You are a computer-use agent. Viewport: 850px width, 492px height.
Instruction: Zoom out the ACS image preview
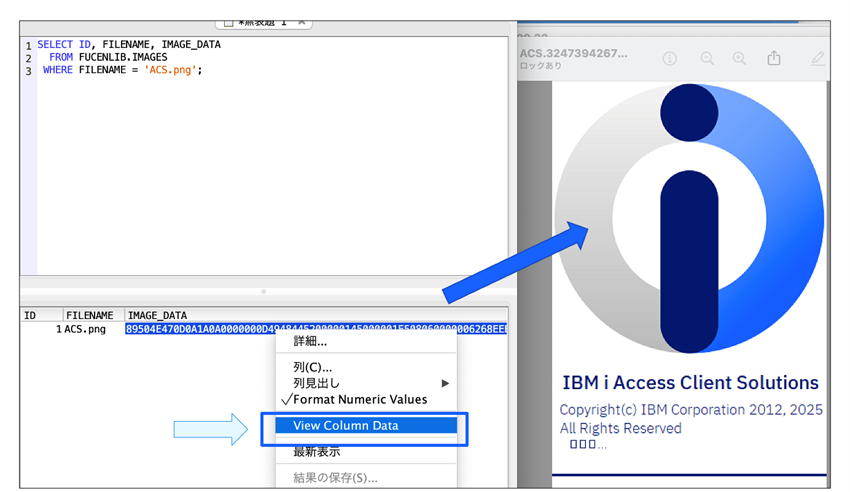[x=707, y=59]
